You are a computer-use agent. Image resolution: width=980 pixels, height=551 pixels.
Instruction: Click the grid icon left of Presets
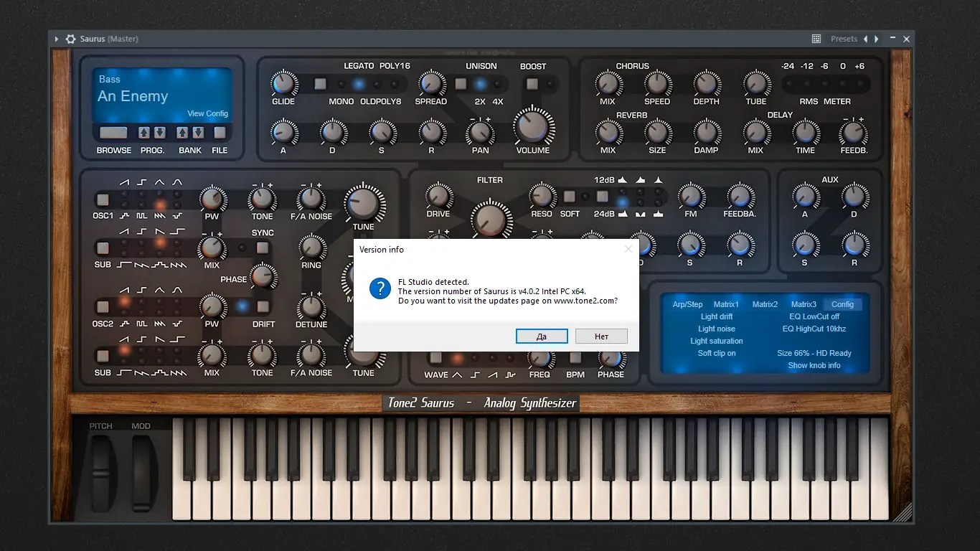point(816,39)
